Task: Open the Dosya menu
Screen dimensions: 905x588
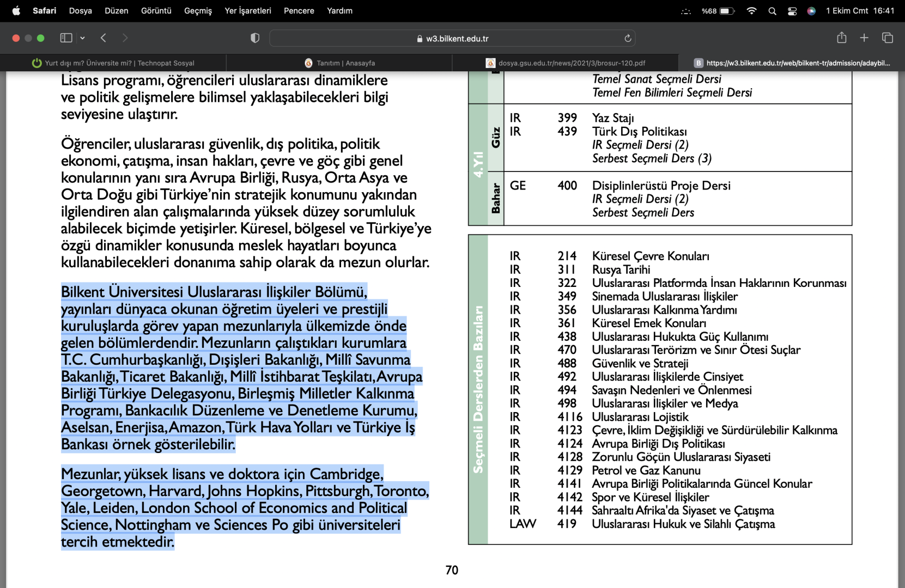Action: pyautogui.click(x=81, y=11)
